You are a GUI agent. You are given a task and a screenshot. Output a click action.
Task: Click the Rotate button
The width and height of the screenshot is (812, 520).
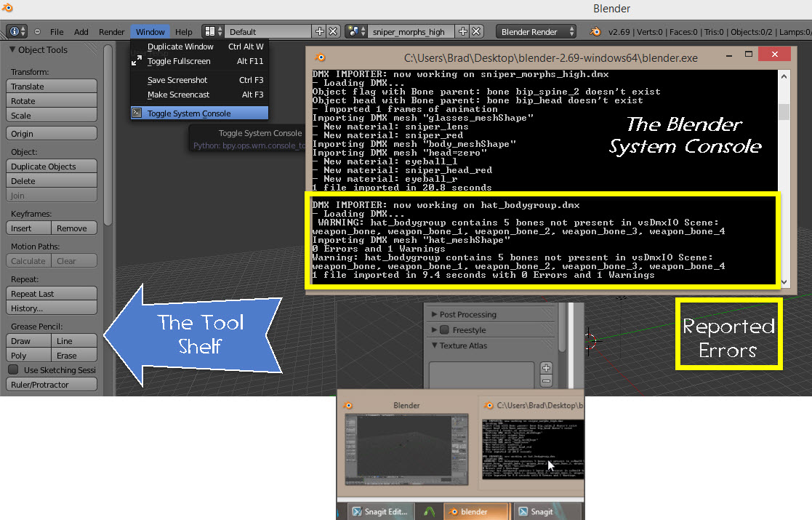coord(52,101)
